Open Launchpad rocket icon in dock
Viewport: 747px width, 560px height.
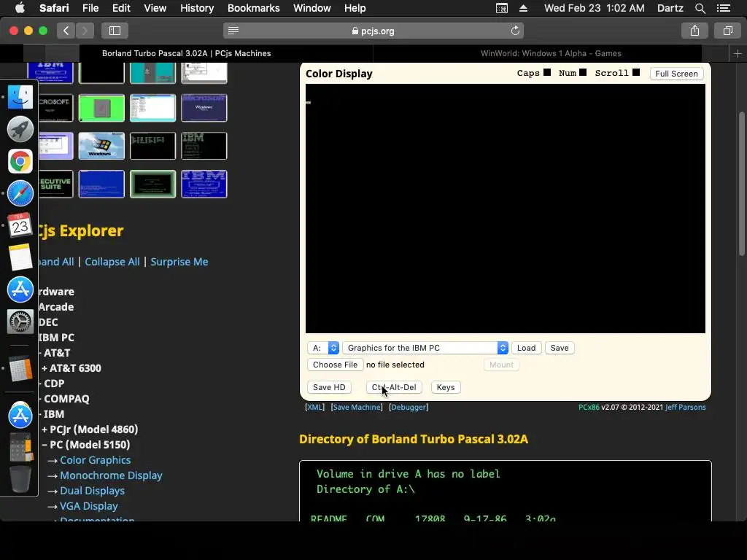click(20, 129)
